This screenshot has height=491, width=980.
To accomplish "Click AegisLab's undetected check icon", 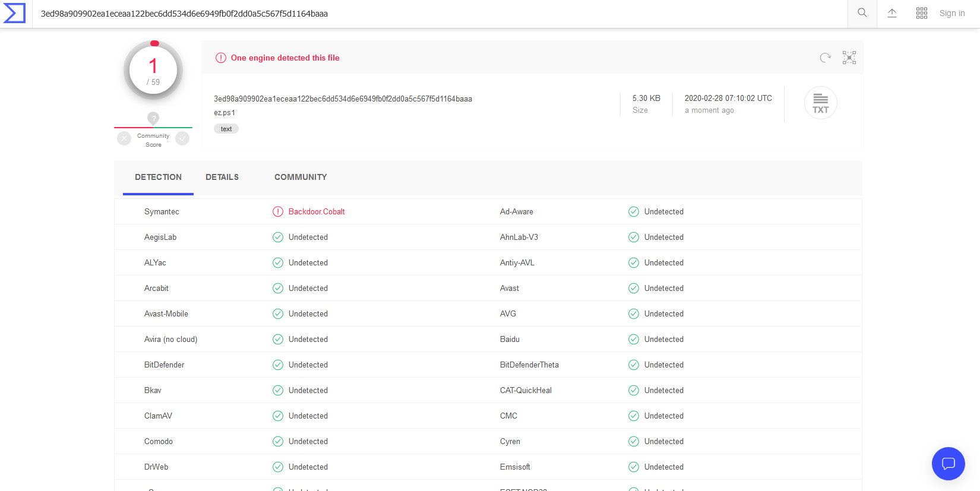I will [278, 237].
